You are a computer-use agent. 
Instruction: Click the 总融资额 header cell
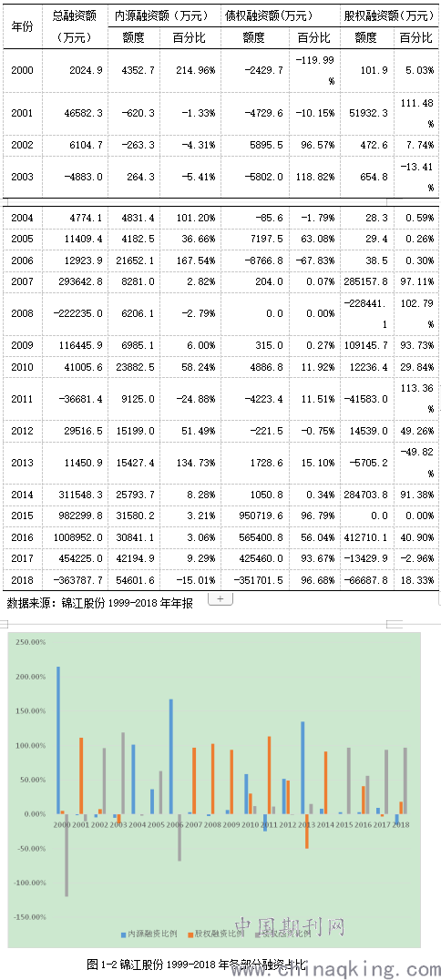point(74,26)
